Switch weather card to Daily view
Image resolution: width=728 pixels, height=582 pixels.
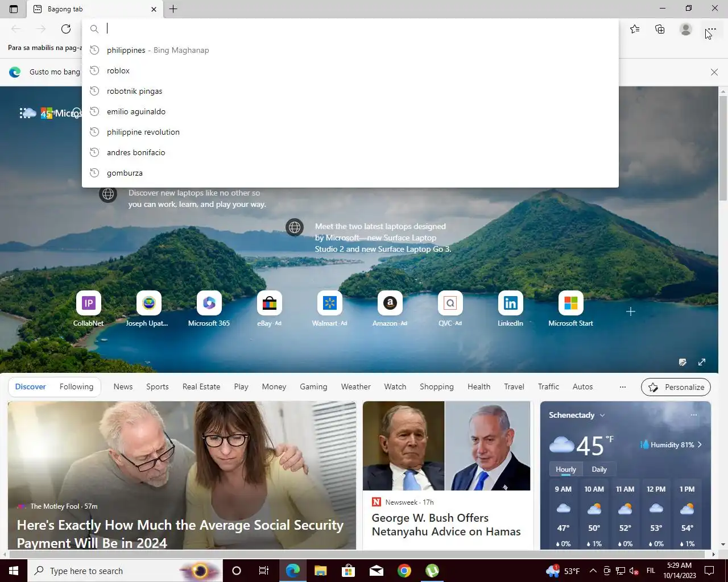599,469
